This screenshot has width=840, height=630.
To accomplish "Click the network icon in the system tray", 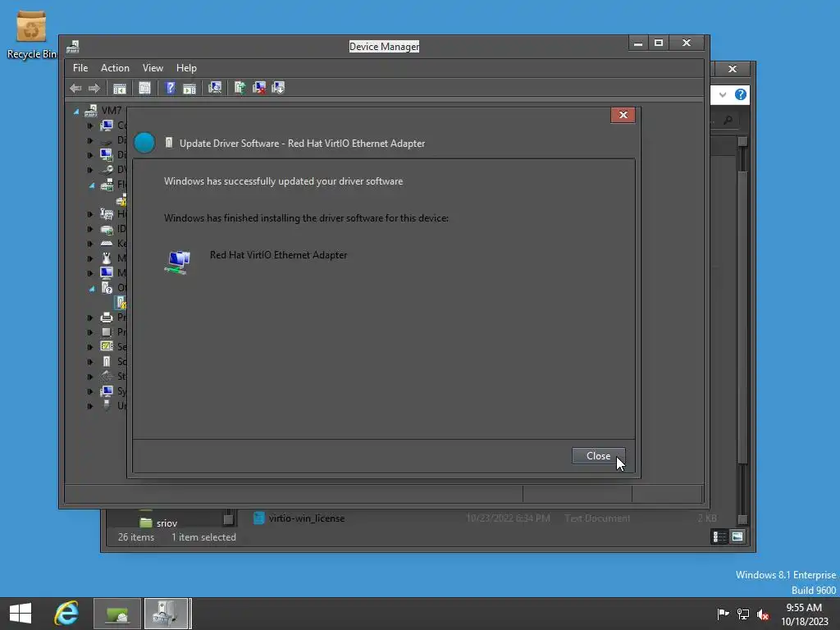I will coord(742,614).
